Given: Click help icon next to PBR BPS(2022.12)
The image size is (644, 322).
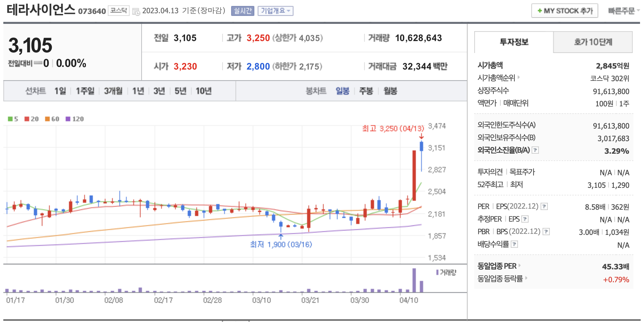Looking at the screenshot, I should (x=546, y=232).
